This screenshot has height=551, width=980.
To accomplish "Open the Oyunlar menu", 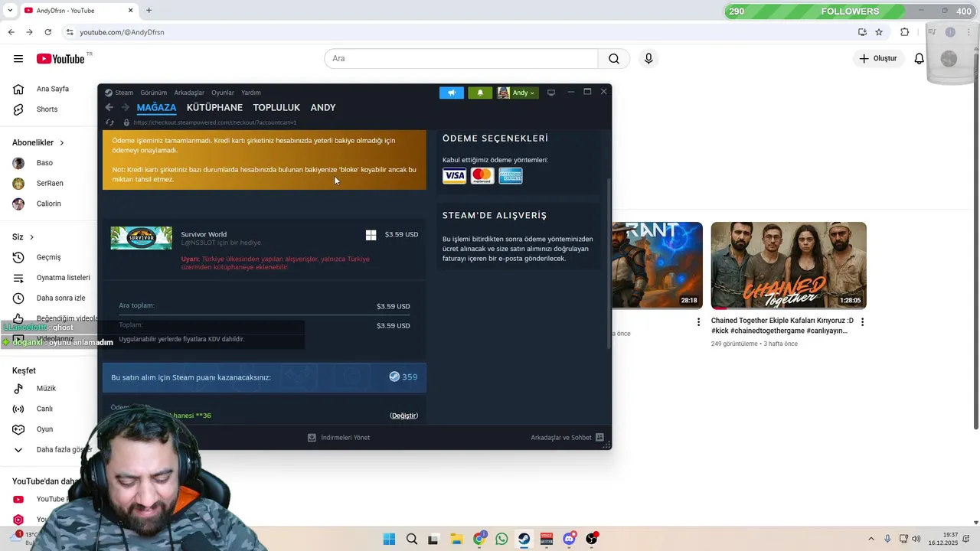I will pyautogui.click(x=223, y=93).
